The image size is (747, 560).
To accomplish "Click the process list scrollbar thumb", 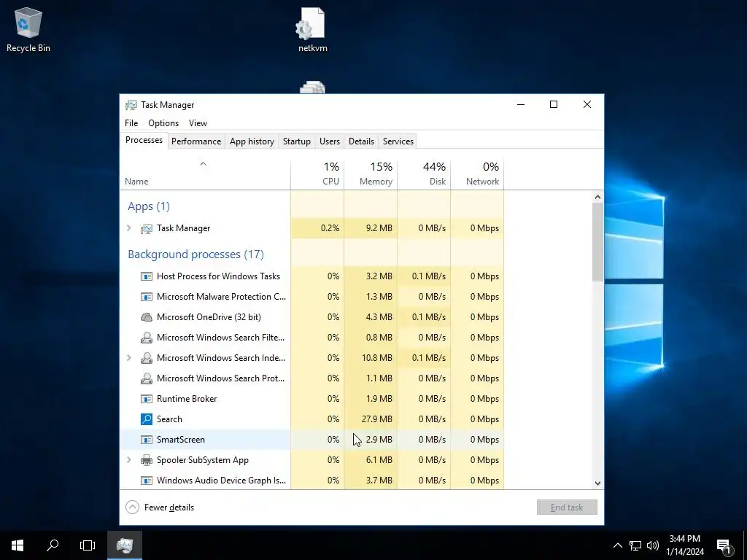I will [x=597, y=242].
